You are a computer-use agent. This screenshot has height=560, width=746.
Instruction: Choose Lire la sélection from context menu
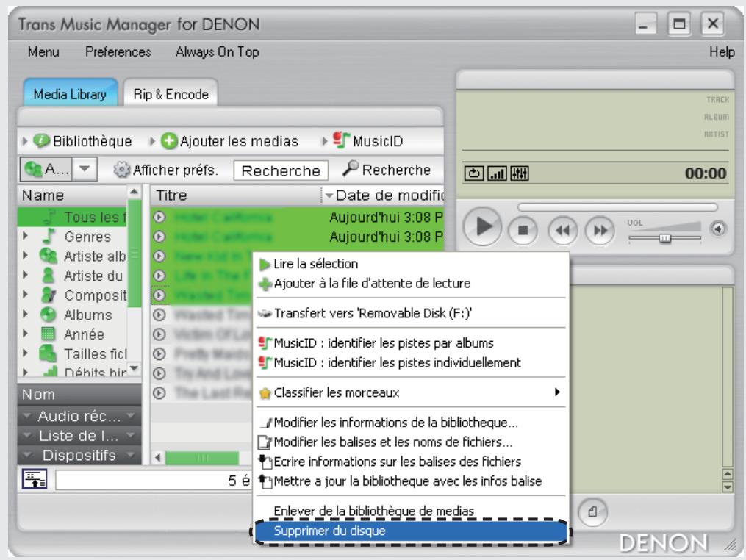(411, 264)
